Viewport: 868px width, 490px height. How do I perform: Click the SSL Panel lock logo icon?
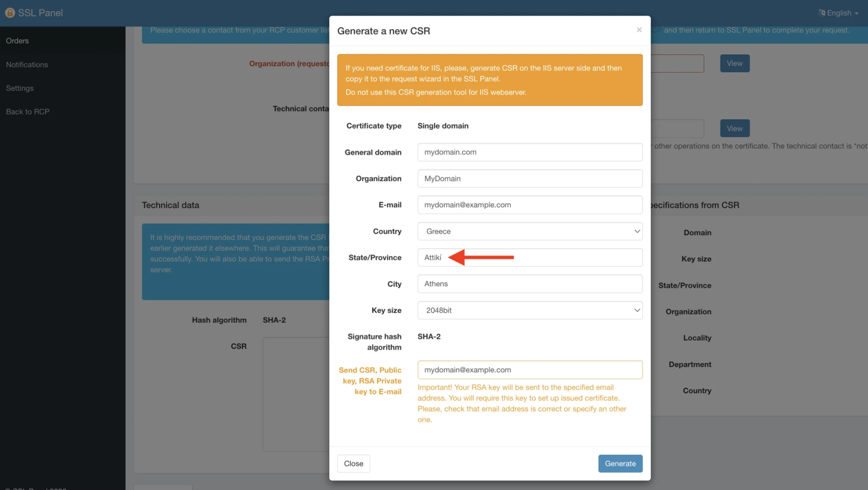coord(10,12)
